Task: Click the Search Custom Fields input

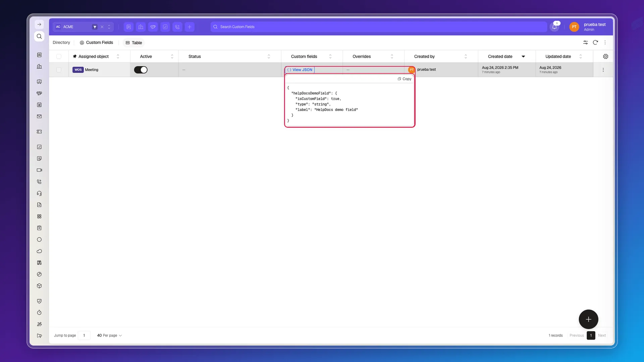Action: 379,27
